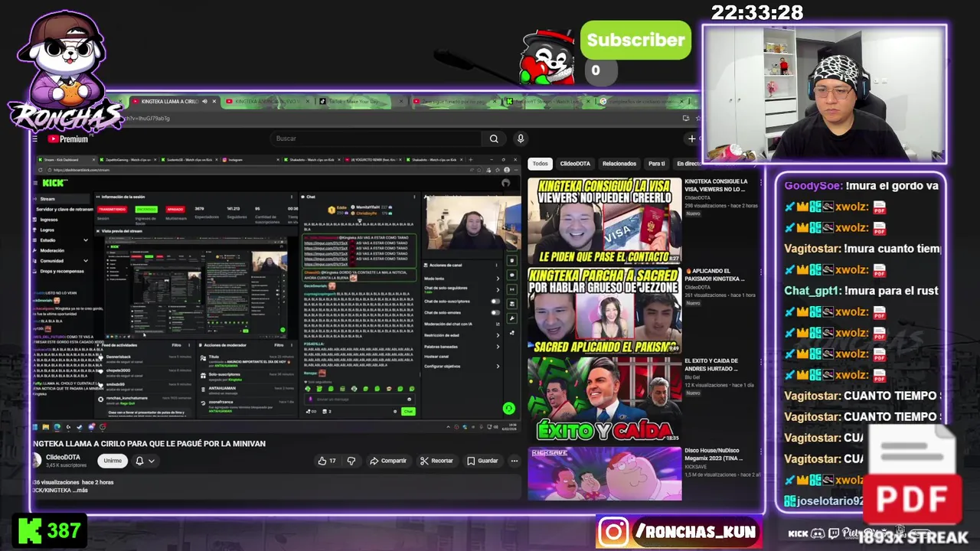The width and height of the screenshot is (980, 551).
Task: Open ClideoDOTA channel name below video
Action: tap(62, 457)
